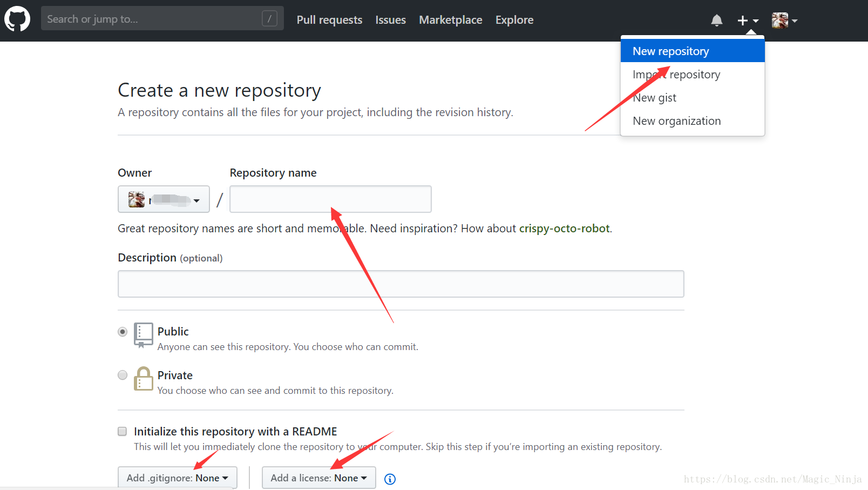Open the Issues page
The height and width of the screenshot is (490, 868).
(390, 20)
